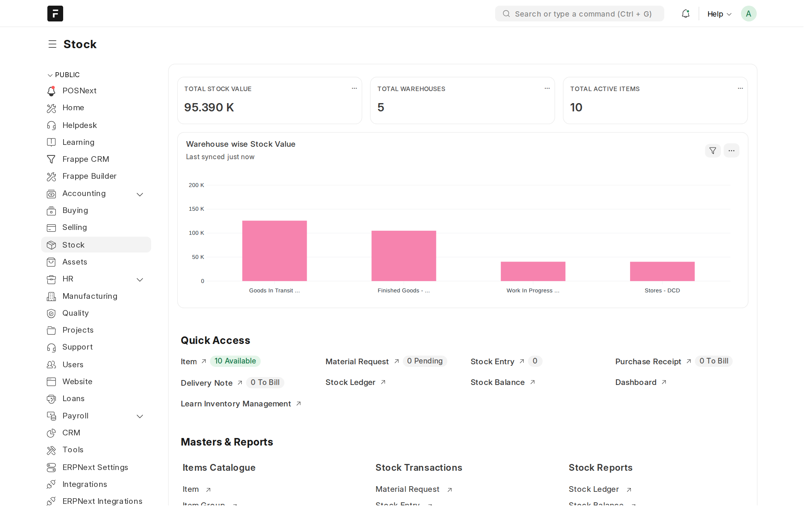Open Total Active Items card options
Viewport: 812px width, 508px height.
coord(740,88)
